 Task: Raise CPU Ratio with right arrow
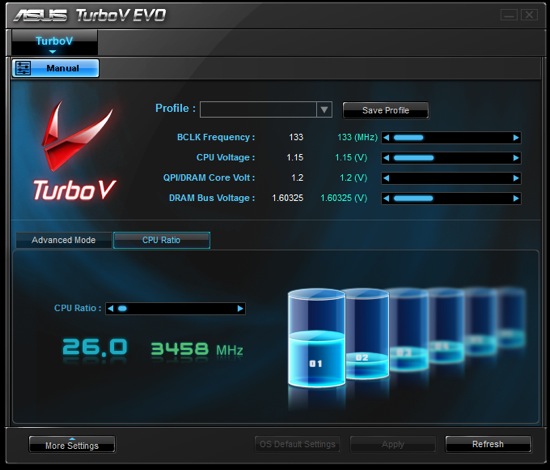click(240, 309)
